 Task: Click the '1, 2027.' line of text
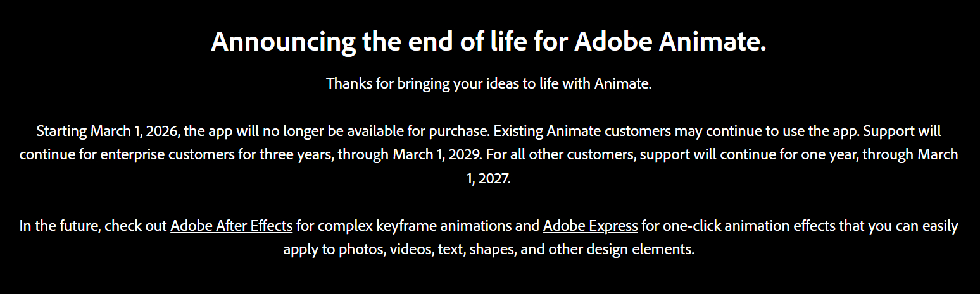click(x=488, y=179)
